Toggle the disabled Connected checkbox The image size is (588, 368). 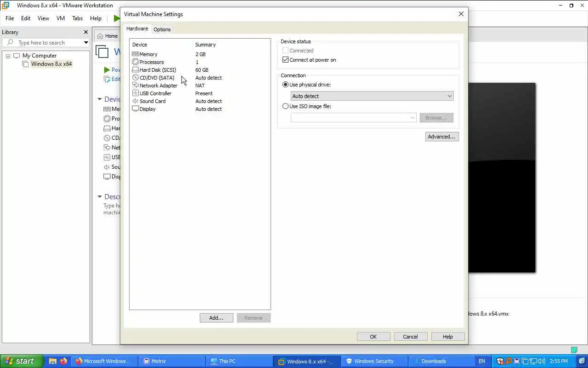[x=285, y=51]
